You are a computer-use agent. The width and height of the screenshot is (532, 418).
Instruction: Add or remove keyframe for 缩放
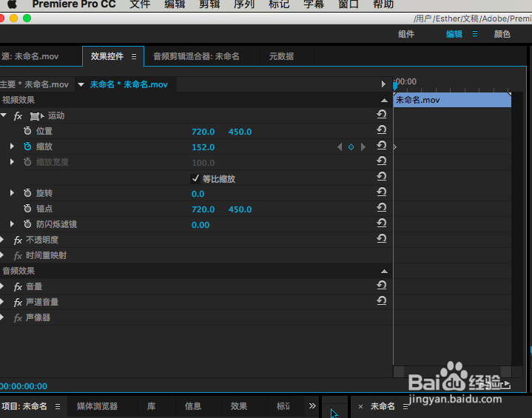[351, 147]
